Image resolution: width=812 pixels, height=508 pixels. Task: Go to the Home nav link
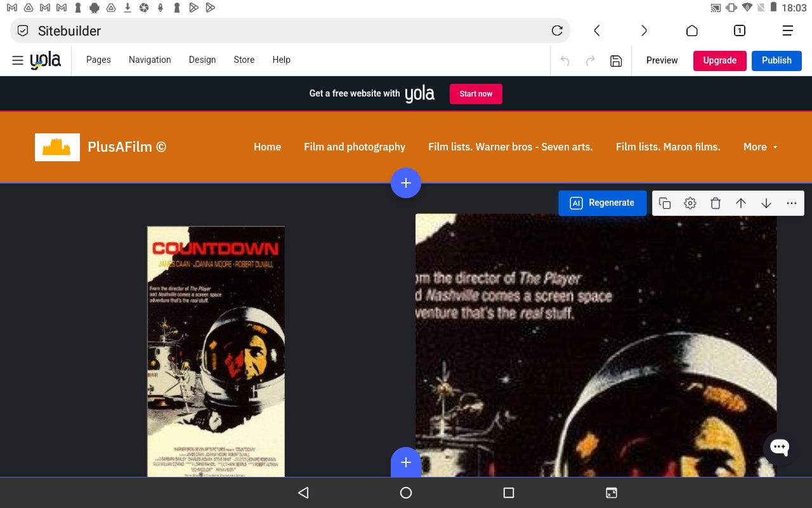267,147
